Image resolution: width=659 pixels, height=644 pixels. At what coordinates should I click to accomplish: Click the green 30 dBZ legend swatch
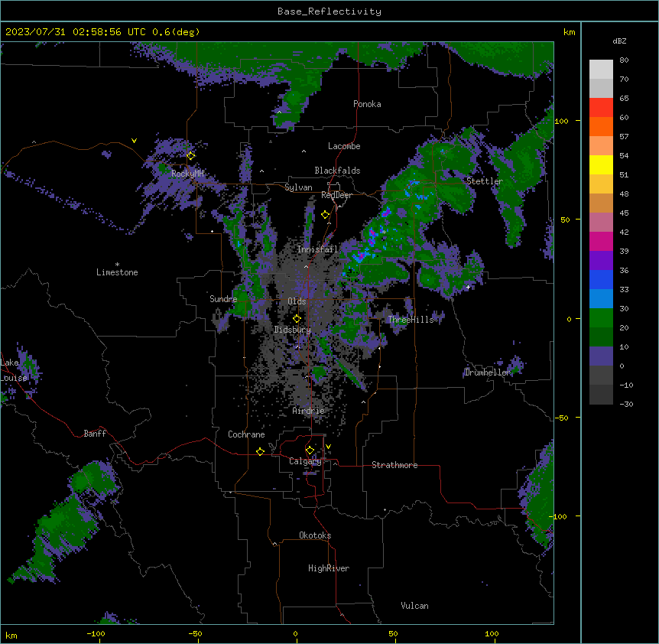tap(601, 318)
